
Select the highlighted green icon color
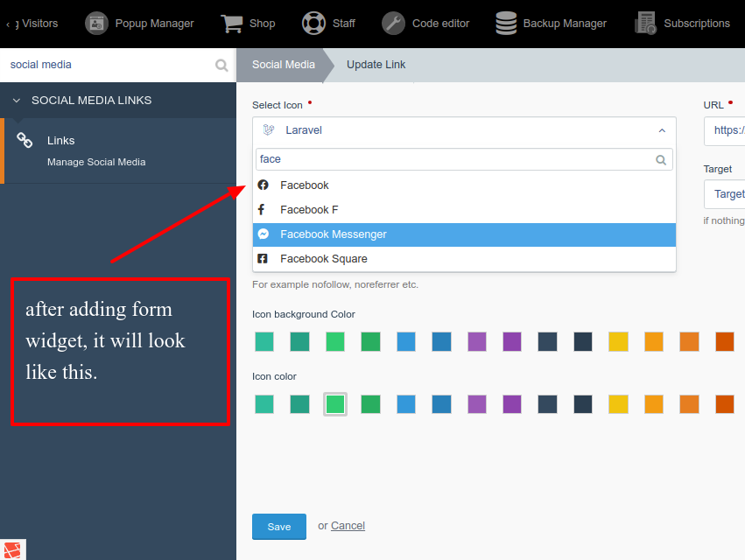335,404
